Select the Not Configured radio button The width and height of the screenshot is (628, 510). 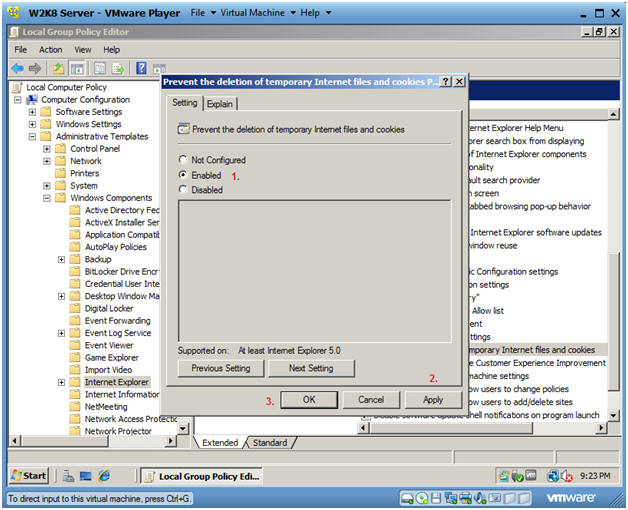point(183,159)
